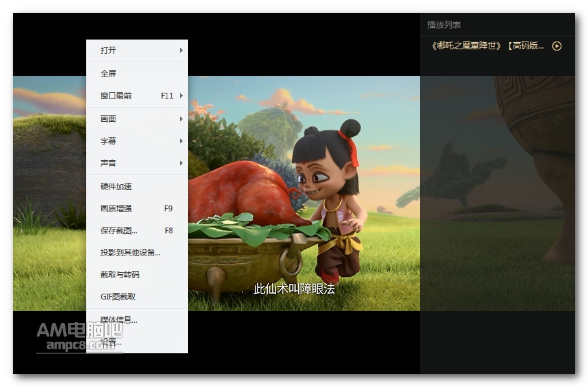
Task: Select GIF图截取 menu item
Action: [x=137, y=297]
